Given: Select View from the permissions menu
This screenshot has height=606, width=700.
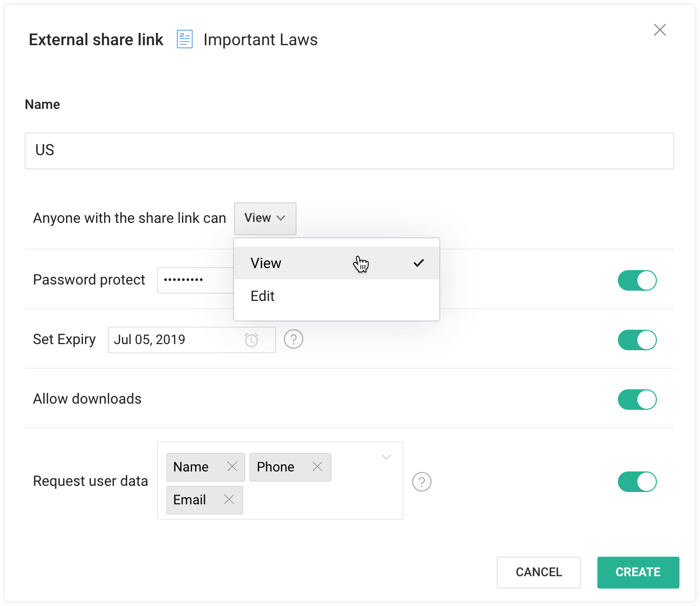Looking at the screenshot, I should point(266,262).
